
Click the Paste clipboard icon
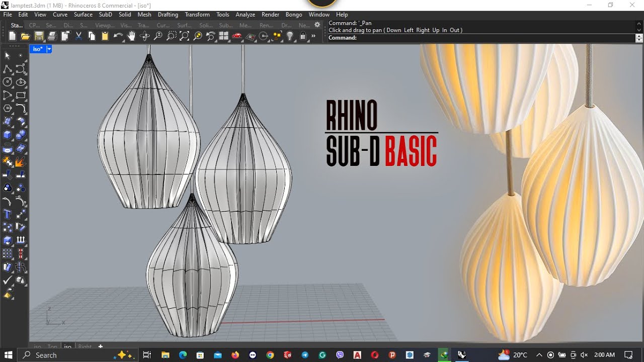coord(105,36)
